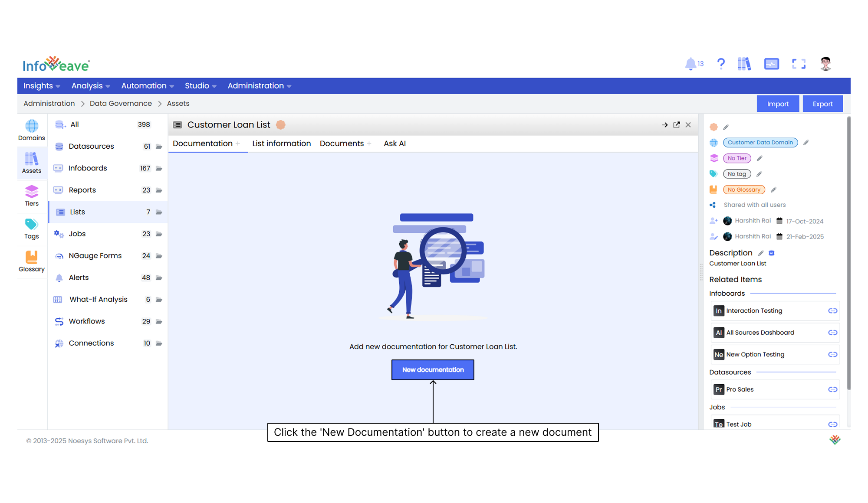Switch to the List information tab
Viewport: 868px width, 503px height.
[x=281, y=144]
